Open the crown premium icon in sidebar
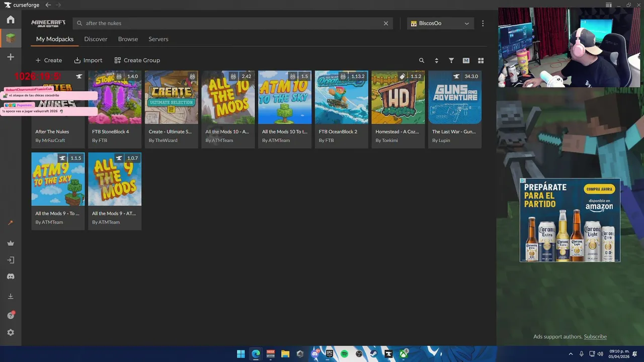Image resolution: width=644 pixels, height=362 pixels. [11, 243]
